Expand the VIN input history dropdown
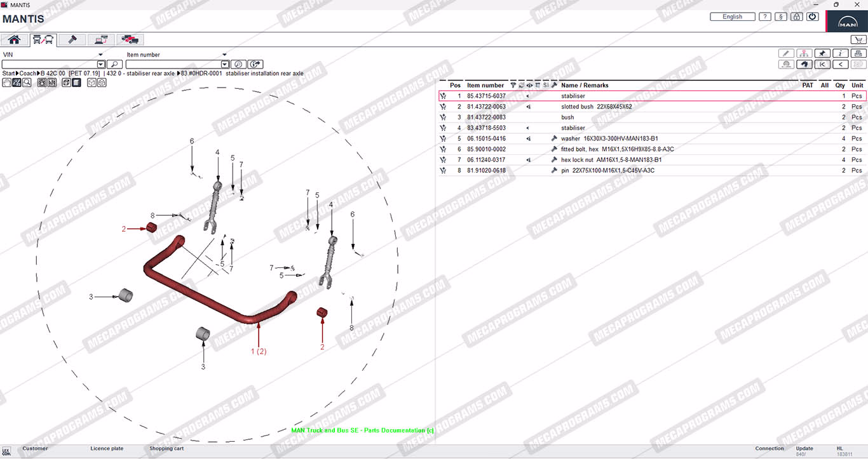Image resolution: width=868 pixels, height=459 pixels. (x=100, y=64)
